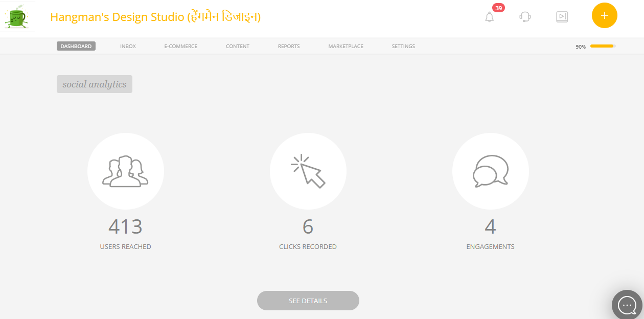Viewport: 644px width, 319px height.
Task: Click the users reached people icon
Action: (126, 171)
